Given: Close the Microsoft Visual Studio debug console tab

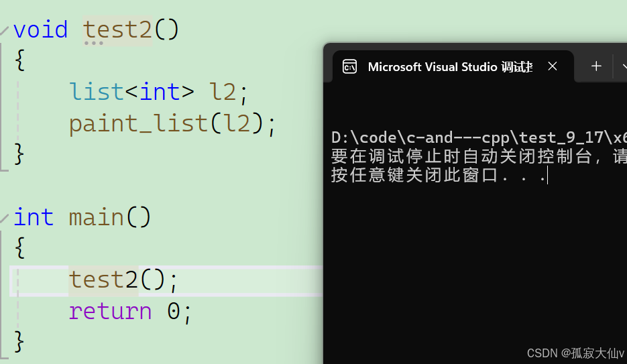Looking at the screenshot, I should (x=553, y=66).
